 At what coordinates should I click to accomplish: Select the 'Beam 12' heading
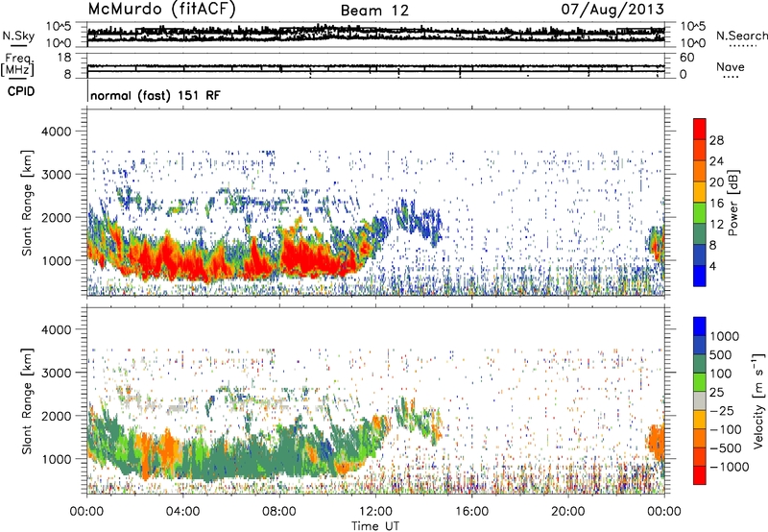click(x=374, y=11)
